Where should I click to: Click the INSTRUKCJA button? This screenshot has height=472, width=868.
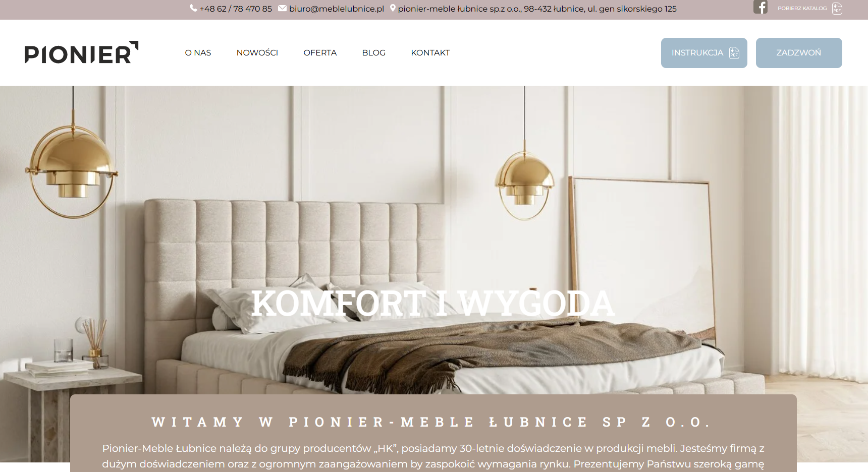(x=704, y=53)
